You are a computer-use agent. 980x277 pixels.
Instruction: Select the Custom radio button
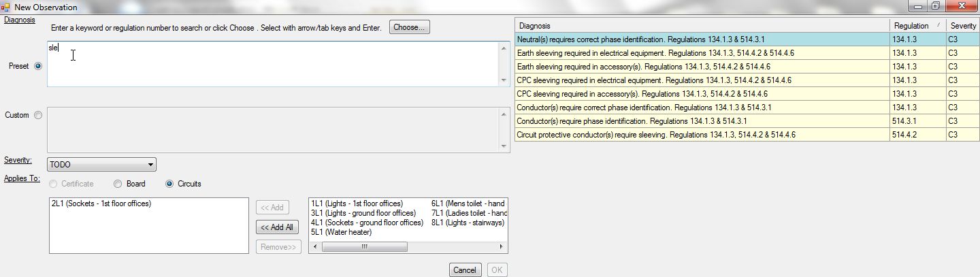pos(38,115)
